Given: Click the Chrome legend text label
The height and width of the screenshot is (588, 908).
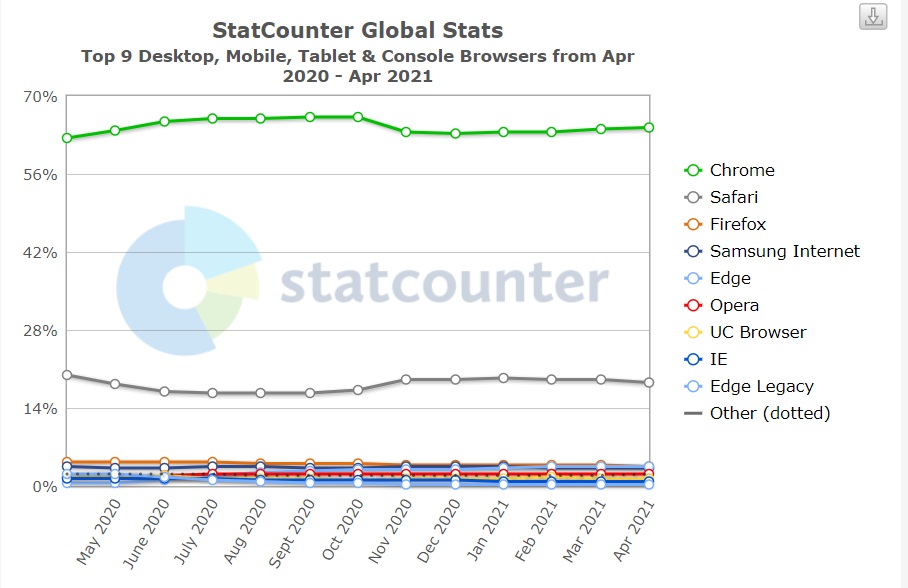Looking at the screenshot, I should pyautogui.click(x=742, y=171).
